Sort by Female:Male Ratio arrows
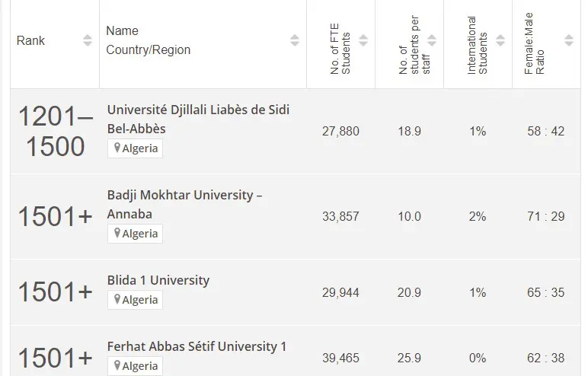Screen dimensions: 588x376 569,40
